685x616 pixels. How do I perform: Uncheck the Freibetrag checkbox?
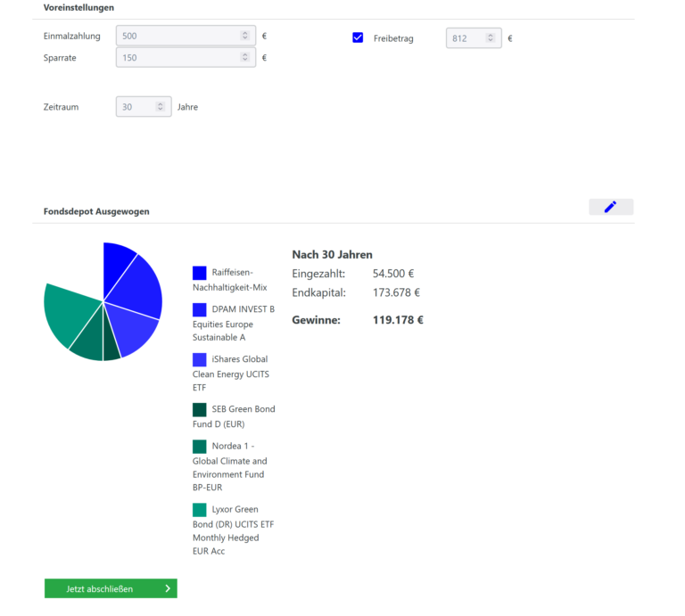[x=358, y=38]
